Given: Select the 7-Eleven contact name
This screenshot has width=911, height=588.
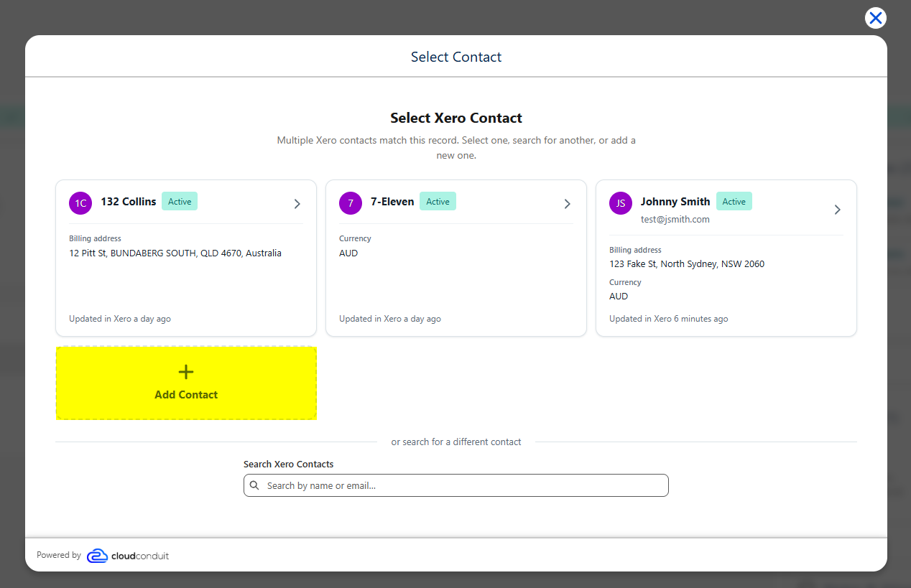Looking at the screenshot, I should pyautogui.click(x=392, y=202).
